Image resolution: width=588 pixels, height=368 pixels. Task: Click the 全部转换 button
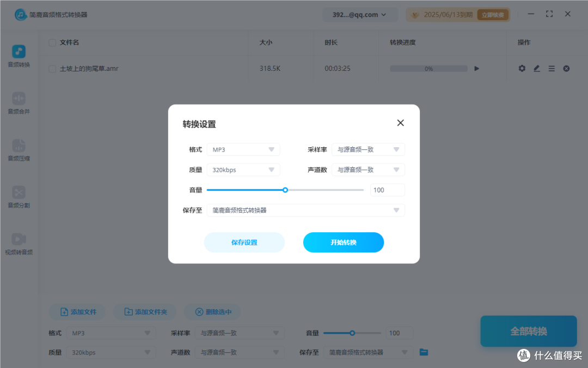pos(528,331)
